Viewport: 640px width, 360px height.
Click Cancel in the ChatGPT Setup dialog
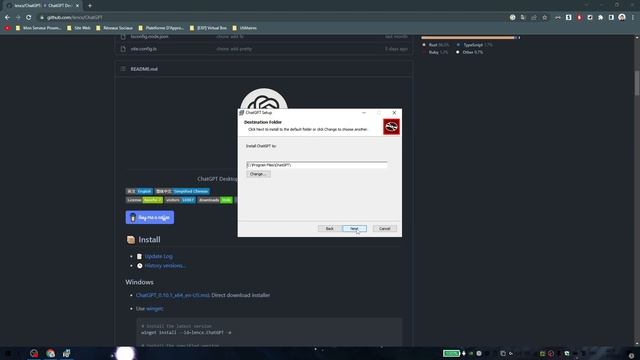[384, 229]
